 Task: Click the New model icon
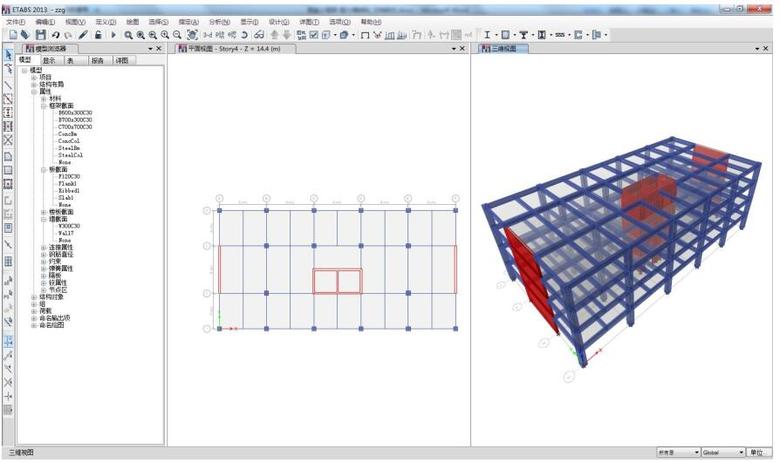[13, 35]
